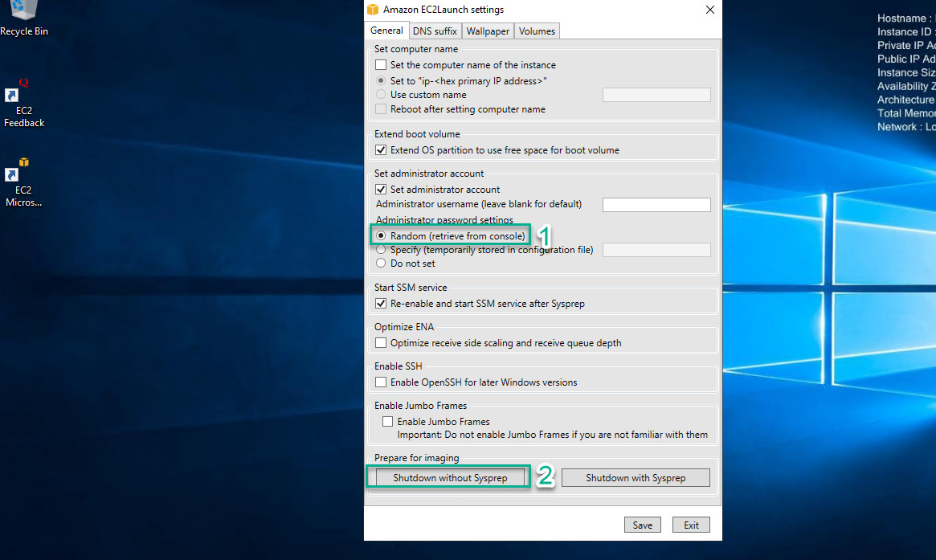Click the Architecture line on wallpaper info

[x=906, y=100]
